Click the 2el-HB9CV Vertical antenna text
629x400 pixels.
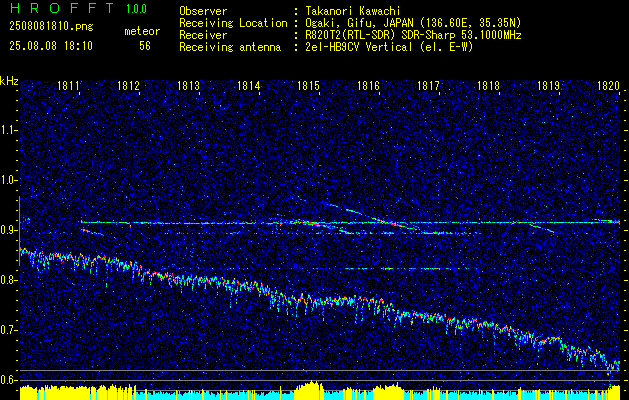pyautogui.click(x=389, y=47)
